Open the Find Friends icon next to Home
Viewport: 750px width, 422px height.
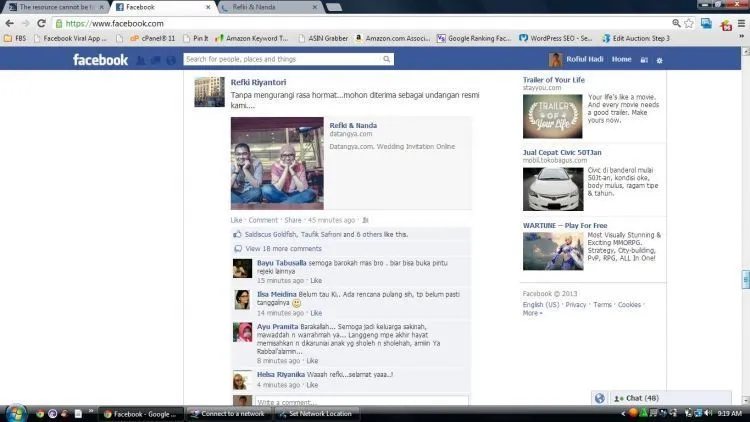tap(644, 60)
